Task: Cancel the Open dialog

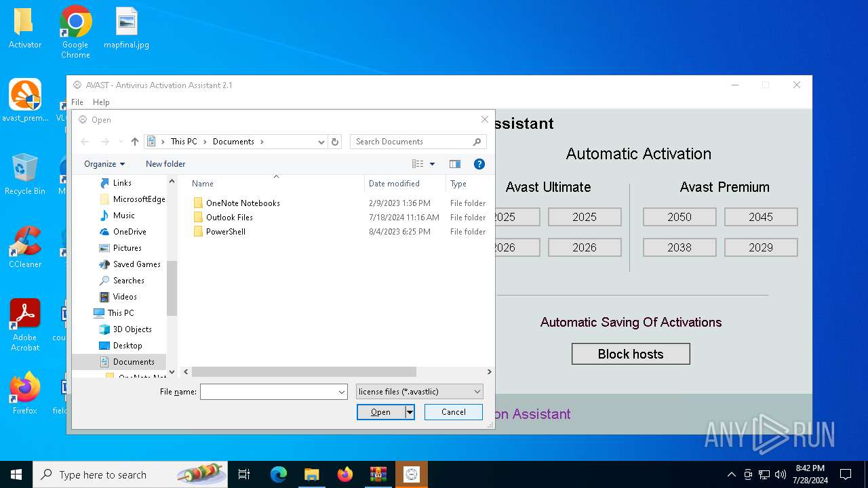Action: tap(454, 412)
